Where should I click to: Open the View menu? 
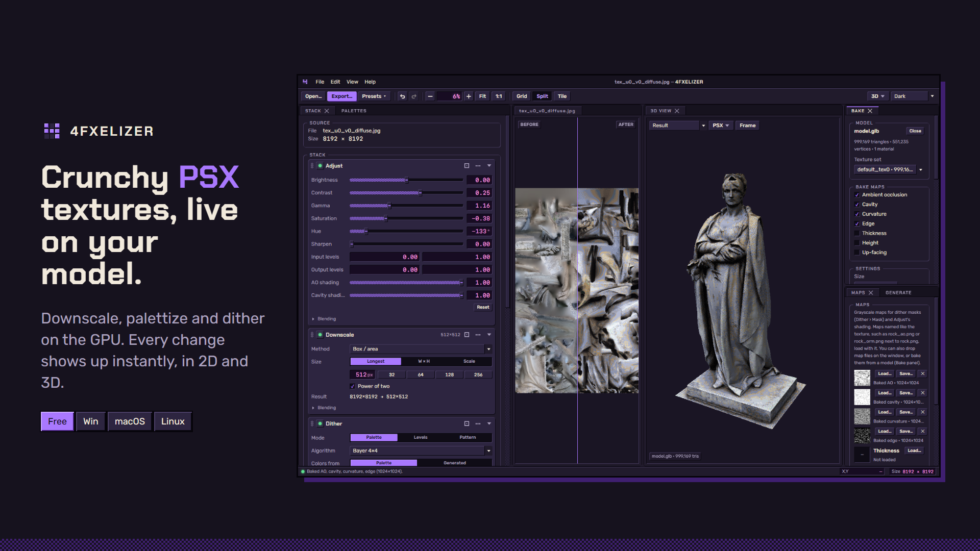[352, 82]
